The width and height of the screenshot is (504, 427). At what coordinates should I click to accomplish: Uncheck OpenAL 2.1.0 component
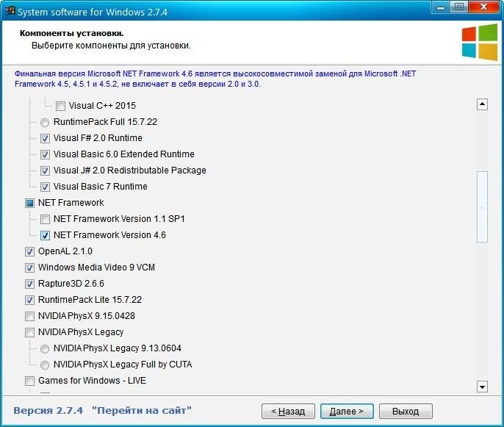tap(29, 251)
